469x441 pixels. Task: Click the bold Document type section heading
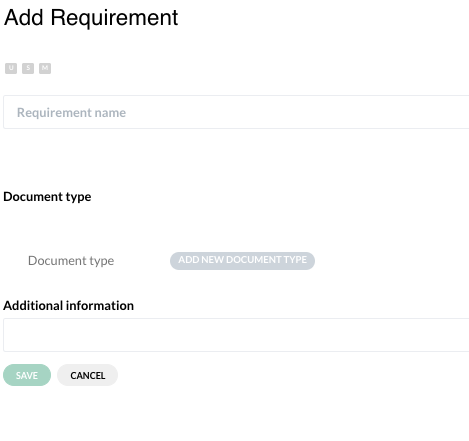(47, 197)
